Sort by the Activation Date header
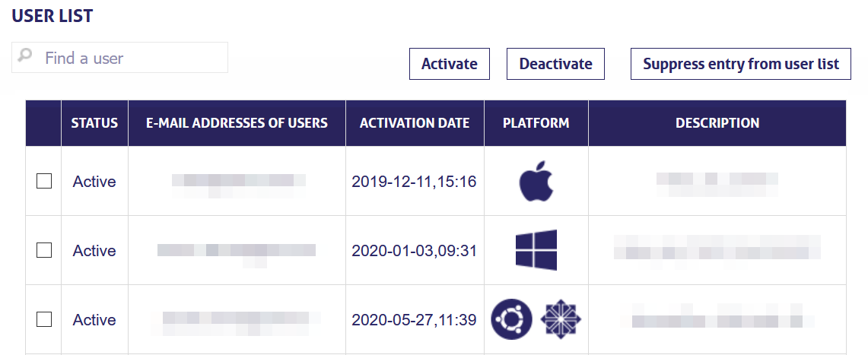868x355 pixels. [415, 122]
